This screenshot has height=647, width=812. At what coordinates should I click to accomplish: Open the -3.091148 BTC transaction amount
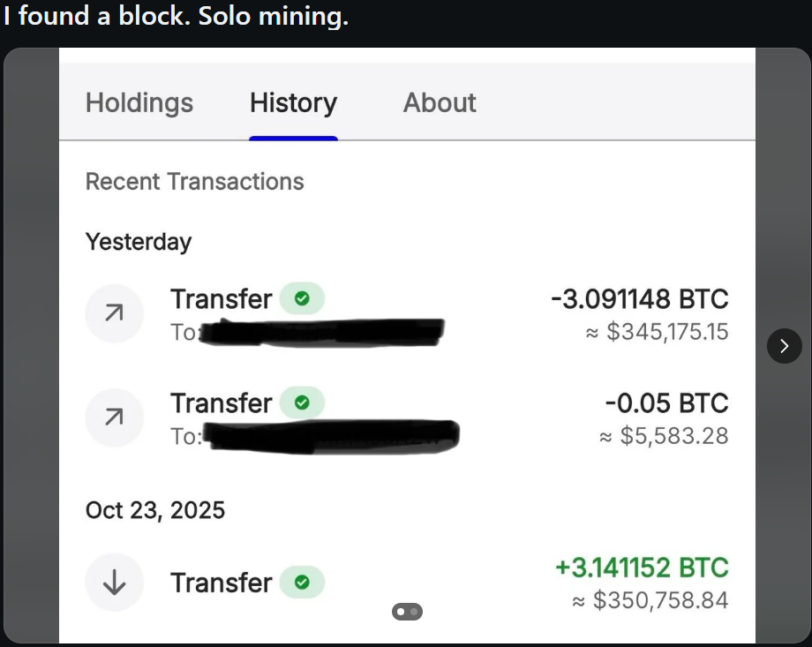point(639,299)
